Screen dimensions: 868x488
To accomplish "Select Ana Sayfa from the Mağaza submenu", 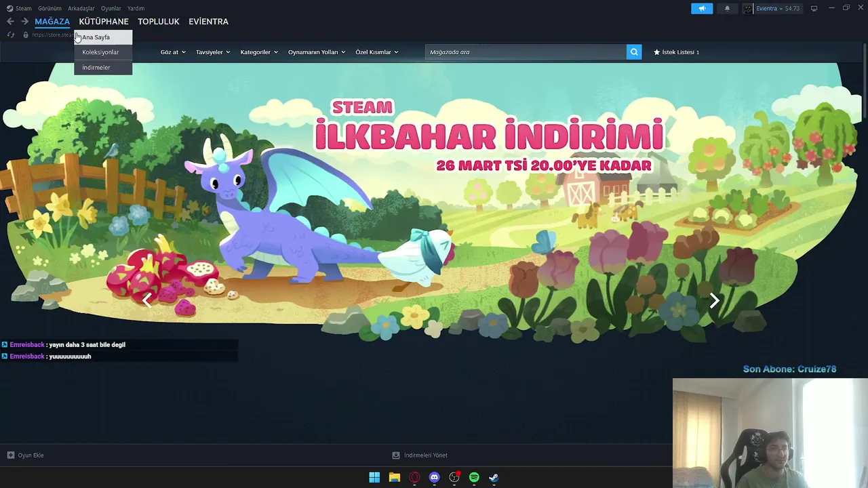I will click(103, 37).
